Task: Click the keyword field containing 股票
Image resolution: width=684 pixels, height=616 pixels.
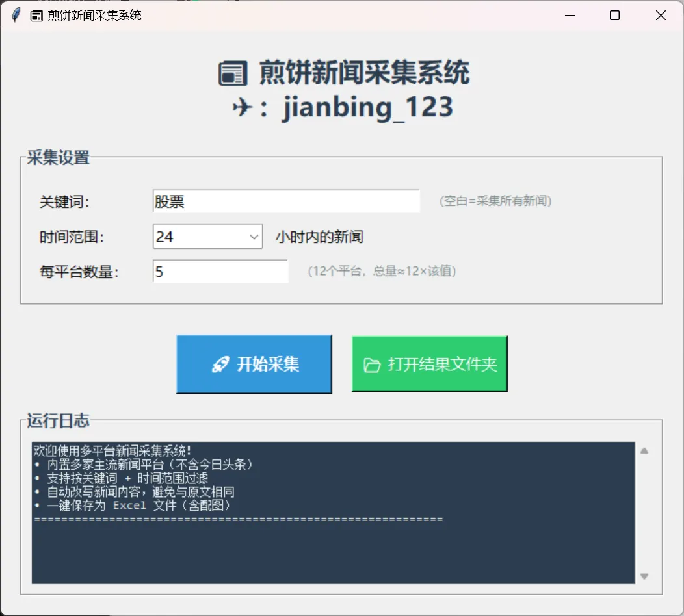Action: click(286, 201)
